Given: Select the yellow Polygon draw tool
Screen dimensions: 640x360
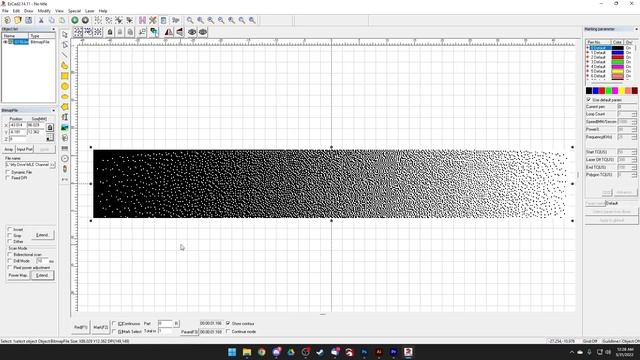Looking at the screenshot, I should coord(64,107).
